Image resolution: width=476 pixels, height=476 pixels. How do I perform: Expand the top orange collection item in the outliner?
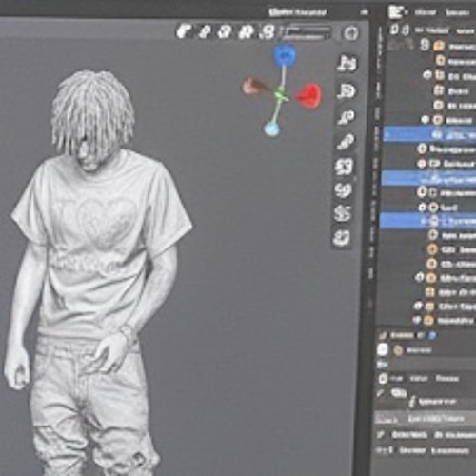pyautogui.click(x=439, y=46)
